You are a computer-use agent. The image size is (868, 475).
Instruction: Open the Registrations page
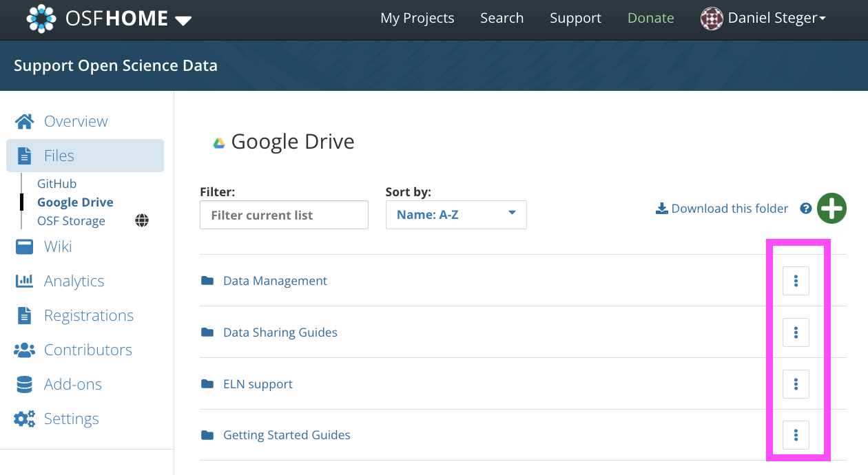coord(89,315)
